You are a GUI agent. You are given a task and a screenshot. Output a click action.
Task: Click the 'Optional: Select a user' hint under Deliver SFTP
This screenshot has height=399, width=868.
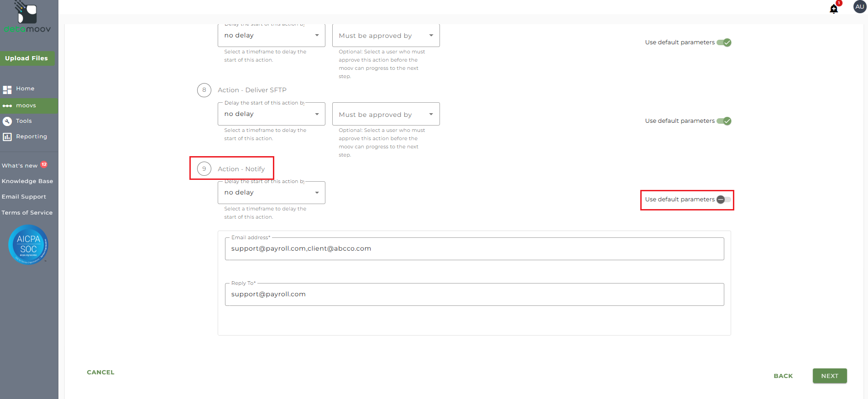(x=382, y=142)
